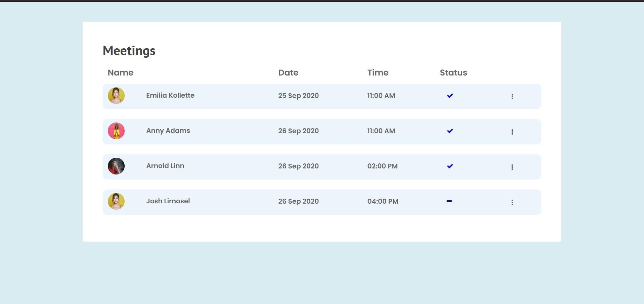Select the name Emilia Kollette
Screen dimensions: 644x304
170,95
